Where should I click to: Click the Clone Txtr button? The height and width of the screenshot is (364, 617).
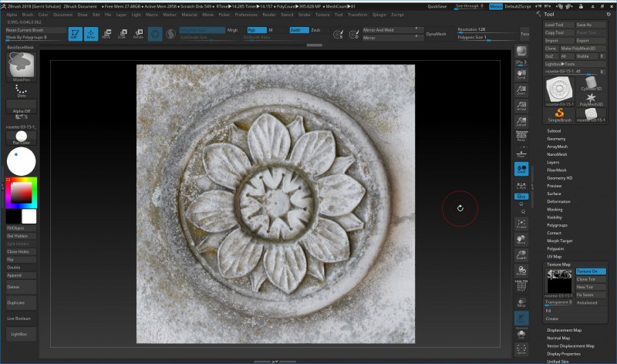tap(591, 279)
